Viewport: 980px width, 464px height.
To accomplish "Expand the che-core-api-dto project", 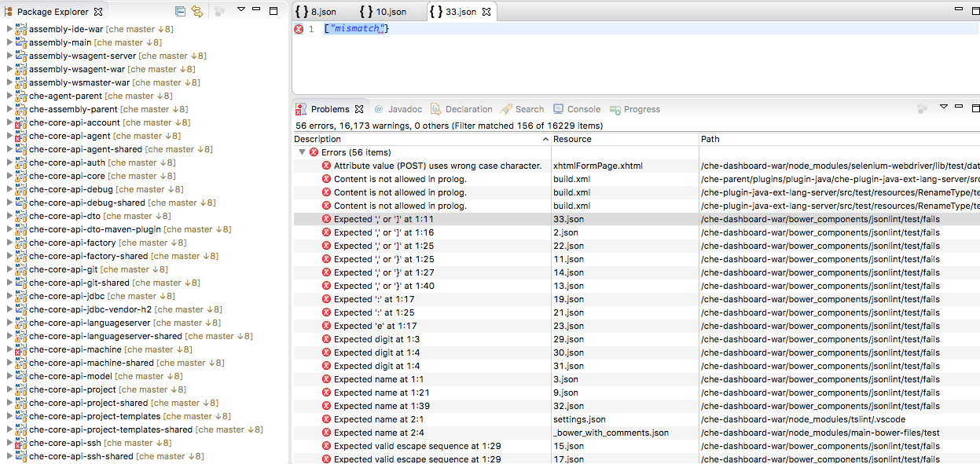I will [9, 216].
